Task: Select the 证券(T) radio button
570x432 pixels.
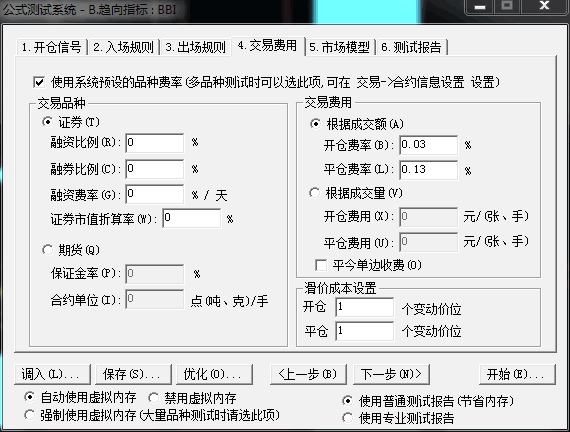Action: tap(48, 122)
